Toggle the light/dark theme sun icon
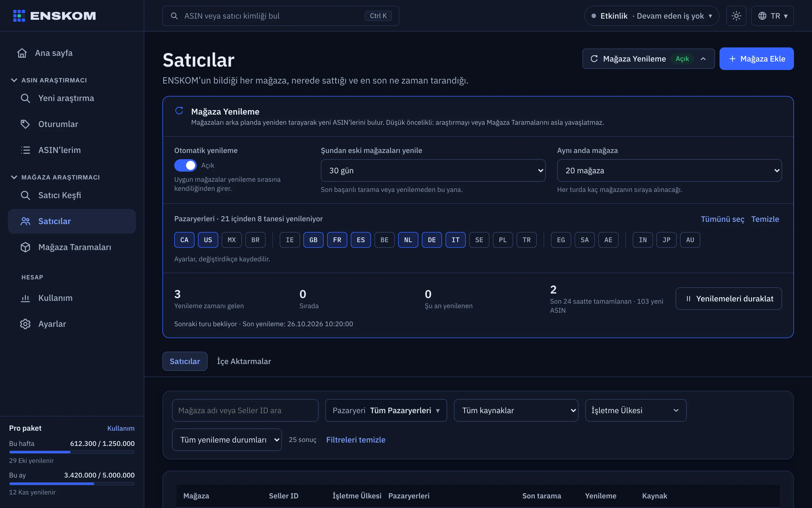The height and width of the screenshot is (508, 812). tap(736, 16)
